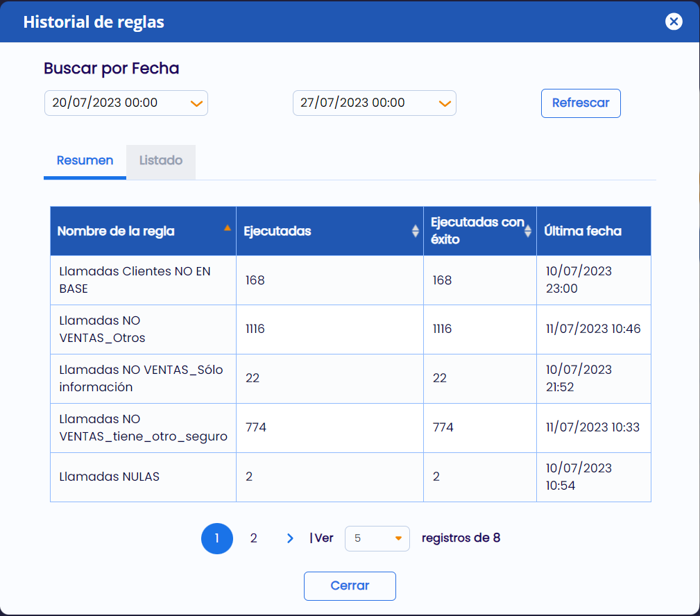700x616 pixels.
Task: Sort the Ejecutadas column arrows
Action: pos(415,231)
